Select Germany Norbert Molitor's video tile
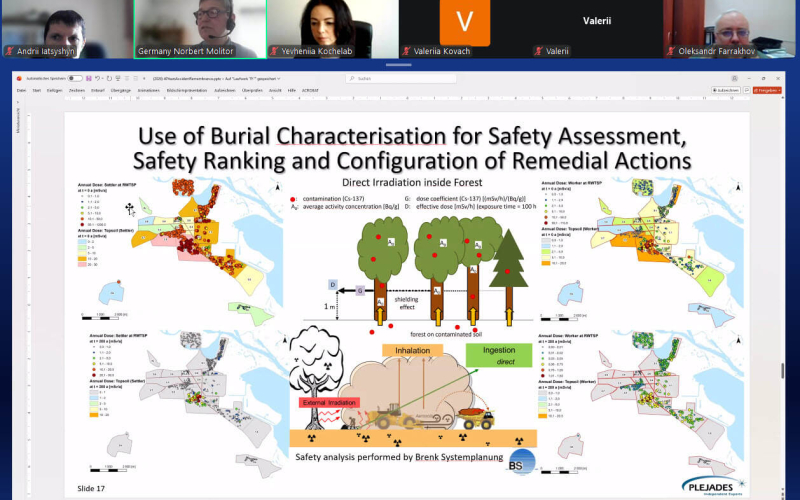This screenshot has width=800, height=500. [x=200, y=29]
